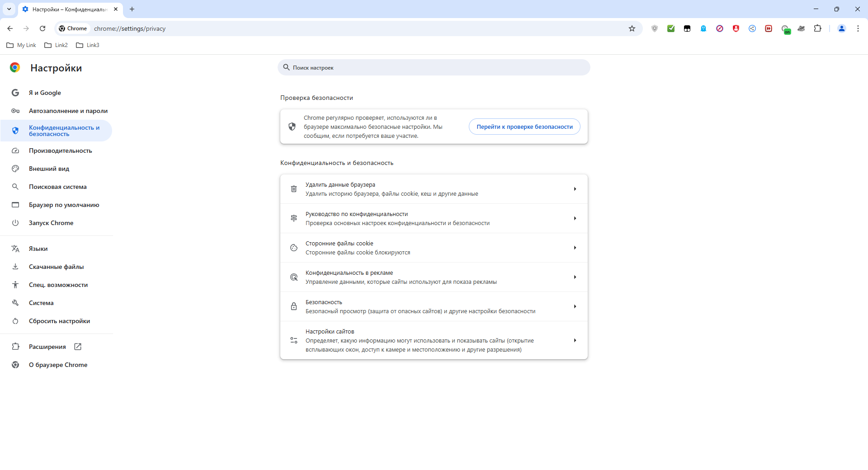Bookmark this page with the star icon
This screenshot has height=470, width=868.
[632, 28]
